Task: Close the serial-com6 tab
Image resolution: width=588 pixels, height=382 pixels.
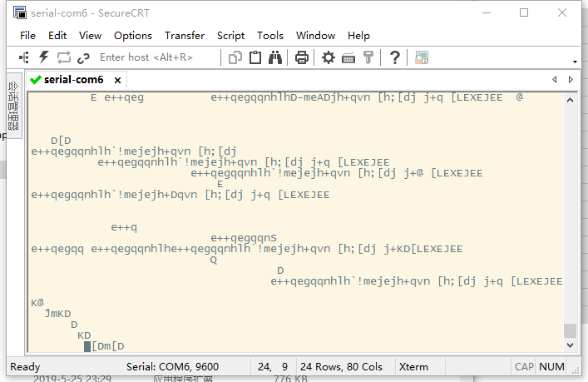Action: (118, 80)
